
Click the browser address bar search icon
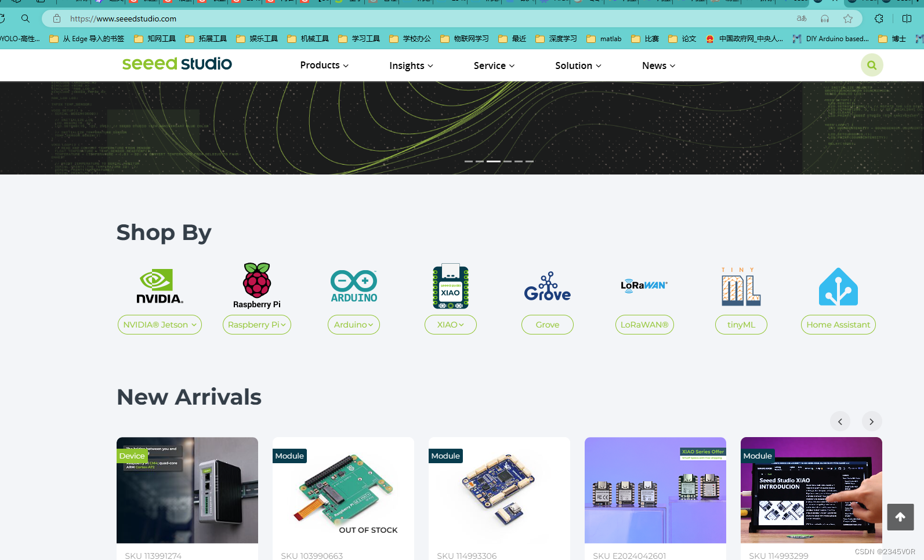point(26,19)
